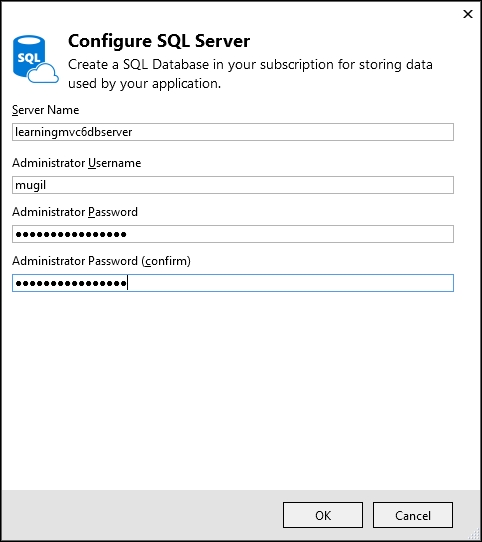Click the Server Name input field

233,132
